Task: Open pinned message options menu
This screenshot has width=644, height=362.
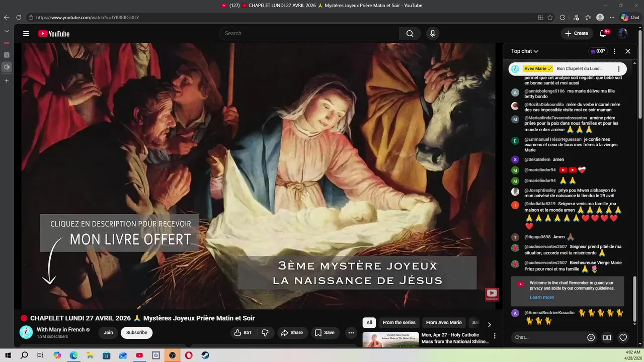Action: click(619, 69)
